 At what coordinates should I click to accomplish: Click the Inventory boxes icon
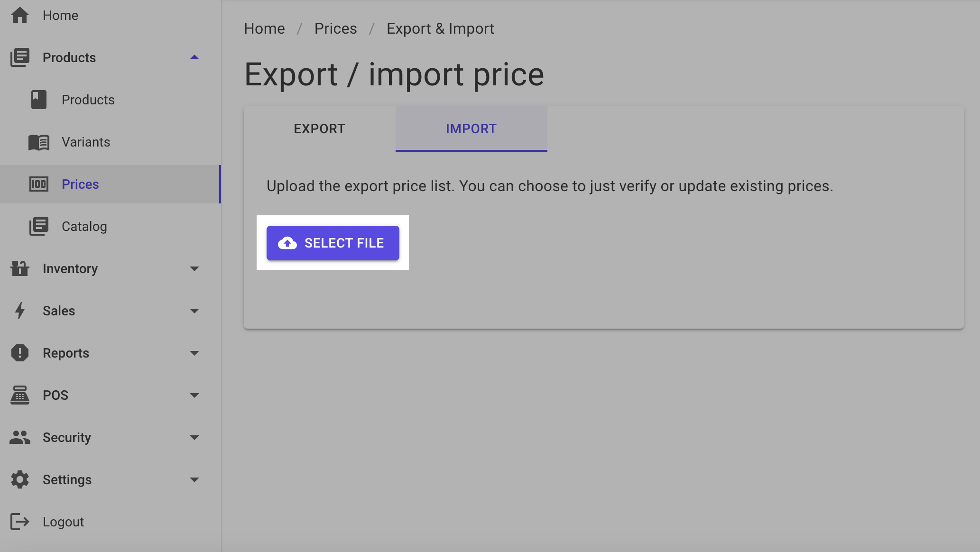20,268
